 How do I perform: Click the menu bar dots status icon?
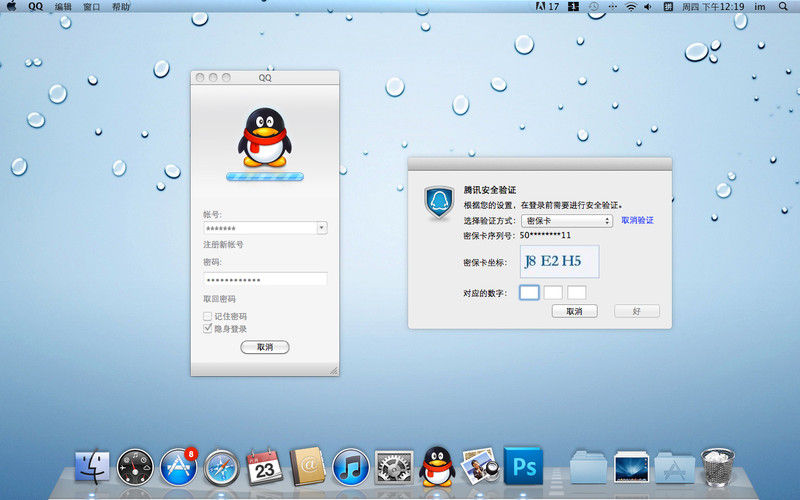point(613,7)
